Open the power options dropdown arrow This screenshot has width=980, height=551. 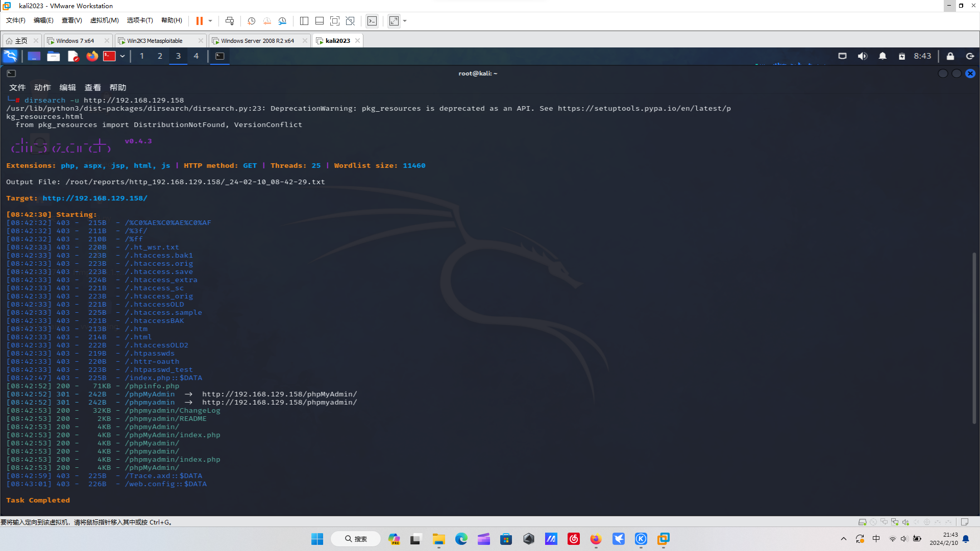210,21
